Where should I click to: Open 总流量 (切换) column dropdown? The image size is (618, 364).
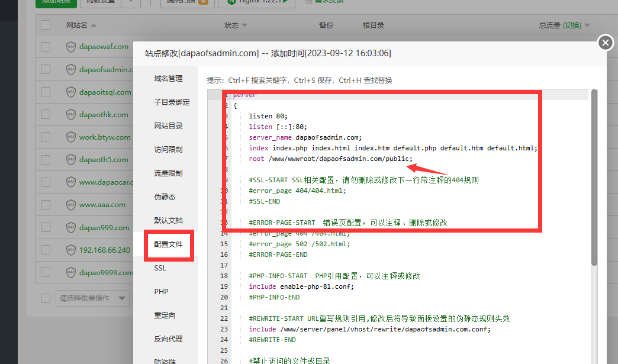[587, 25]
